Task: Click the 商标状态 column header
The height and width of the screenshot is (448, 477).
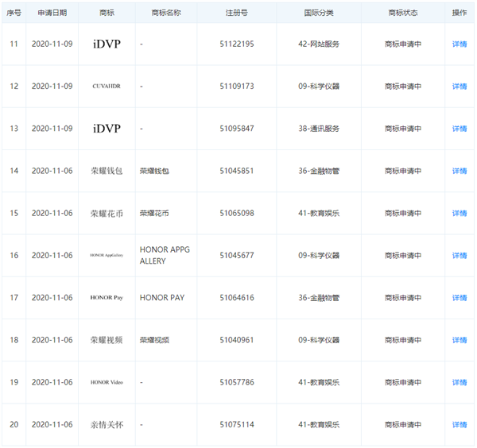Action: click(403, 14)
